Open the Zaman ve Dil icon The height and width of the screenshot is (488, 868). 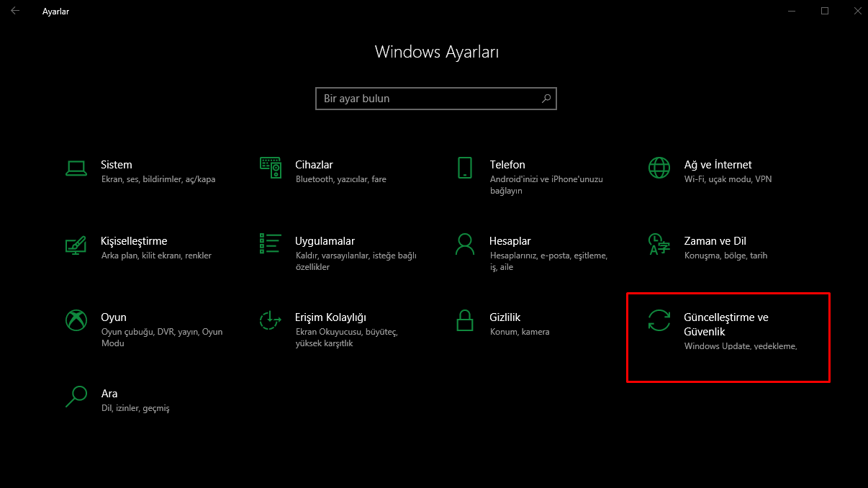[659, 244]
